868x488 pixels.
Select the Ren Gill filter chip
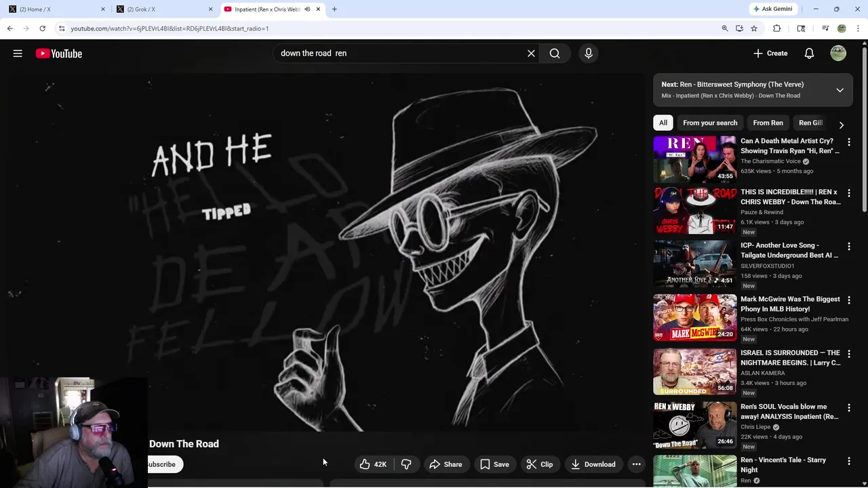[810, 123]
